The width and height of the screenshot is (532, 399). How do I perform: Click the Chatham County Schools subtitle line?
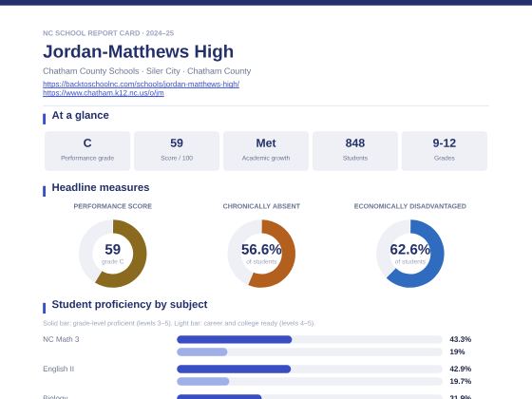(146, 71)
